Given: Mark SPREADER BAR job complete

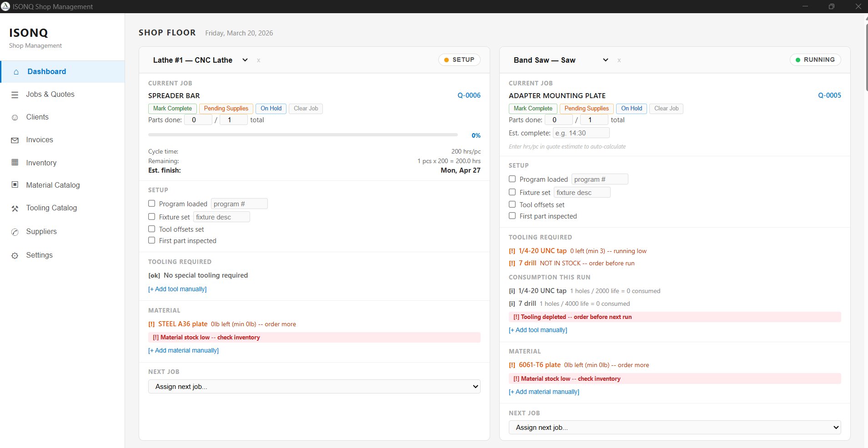Looking at the screenshot, I should 172,109.
